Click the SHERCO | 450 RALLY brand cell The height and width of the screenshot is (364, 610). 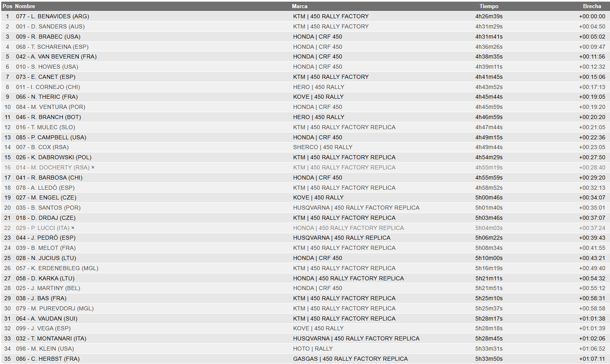tap(323, 147)
